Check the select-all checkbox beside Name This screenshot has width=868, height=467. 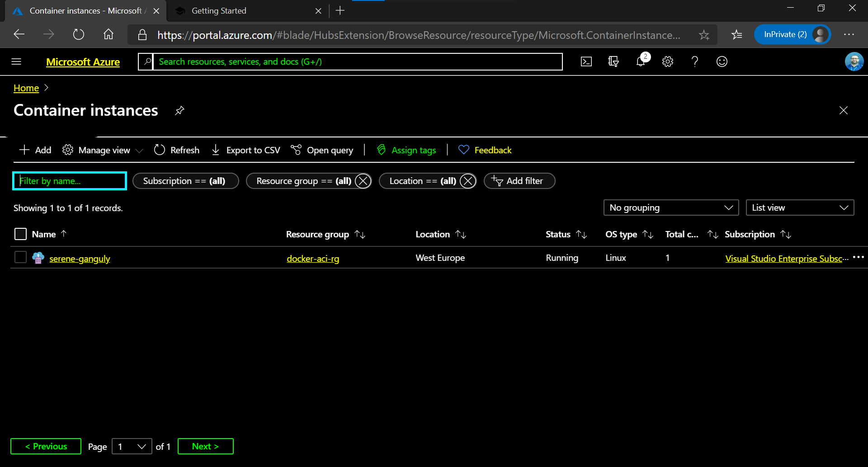pyautogui.click(x=20, y=234)
